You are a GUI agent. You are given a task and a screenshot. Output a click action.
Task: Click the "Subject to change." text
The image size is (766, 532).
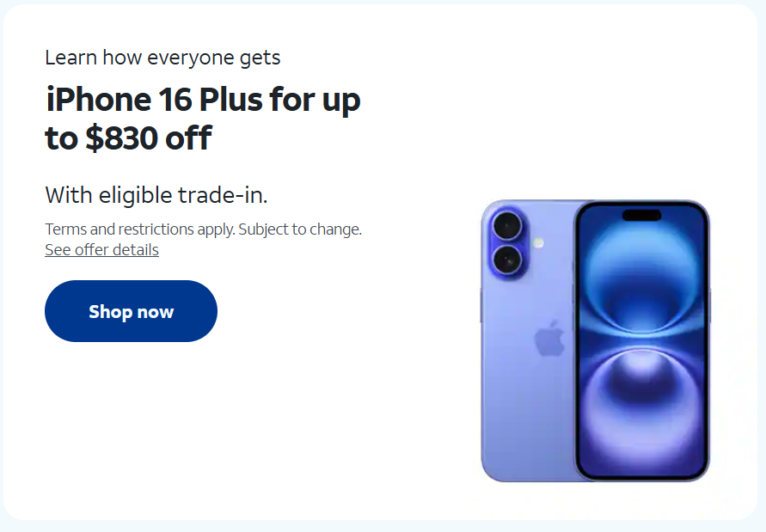pyautogui.click(x=300, y=229)
